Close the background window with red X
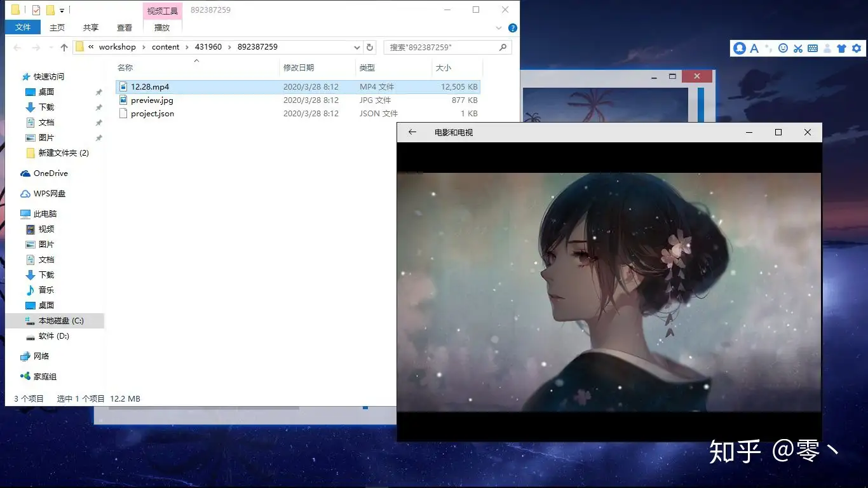868x488 pixels. [x=697, y=76]
